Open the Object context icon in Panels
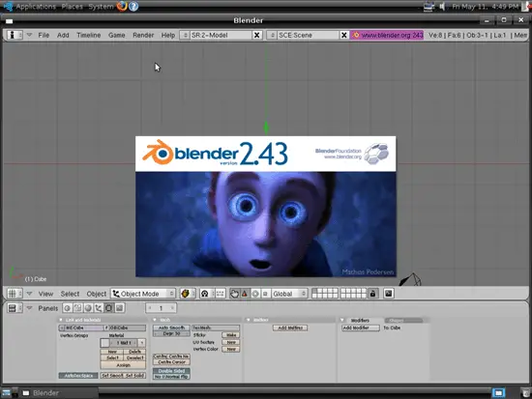The height and width of the screenshot is (399, 532). coord(99,308)
